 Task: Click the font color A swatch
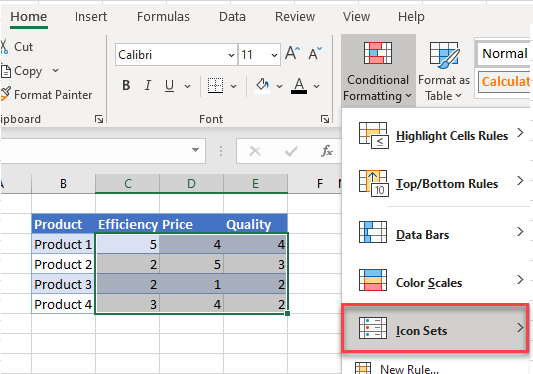tap(299, 86)
